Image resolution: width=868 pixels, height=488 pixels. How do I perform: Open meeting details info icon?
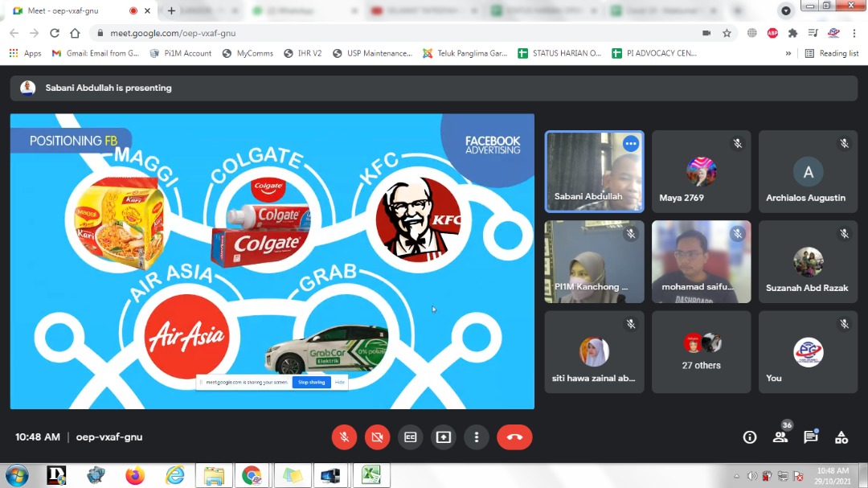(750, 437)
